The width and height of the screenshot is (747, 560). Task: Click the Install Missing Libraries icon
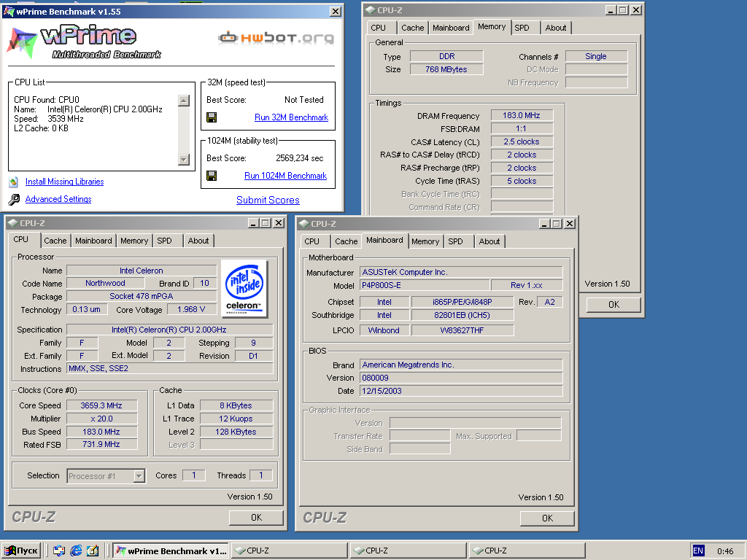(14, 182)
